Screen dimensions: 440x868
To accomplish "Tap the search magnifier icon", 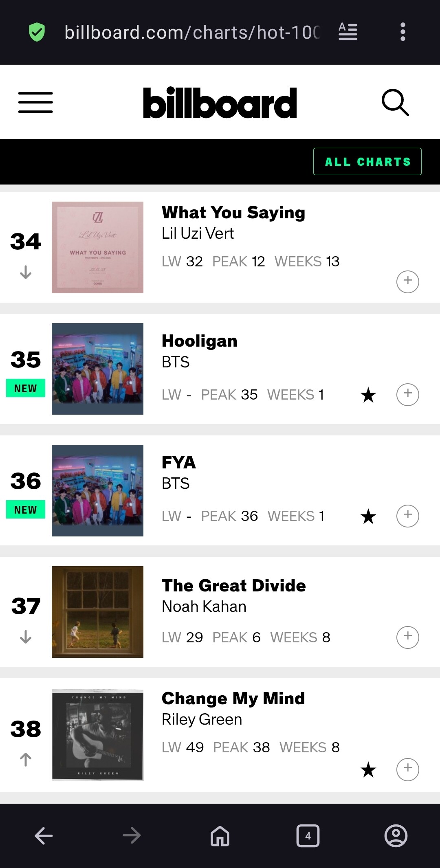I will pos(395,102).
